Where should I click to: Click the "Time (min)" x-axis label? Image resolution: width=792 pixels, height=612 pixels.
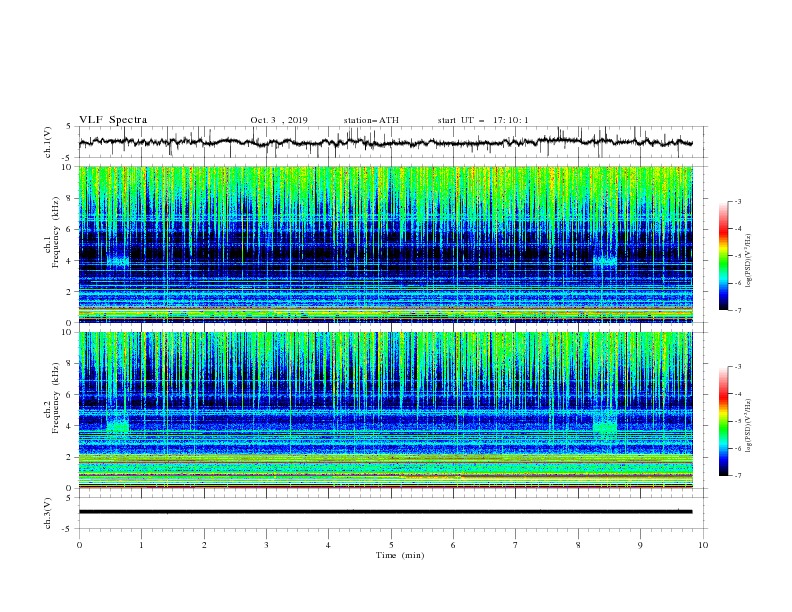click(400, 555)
